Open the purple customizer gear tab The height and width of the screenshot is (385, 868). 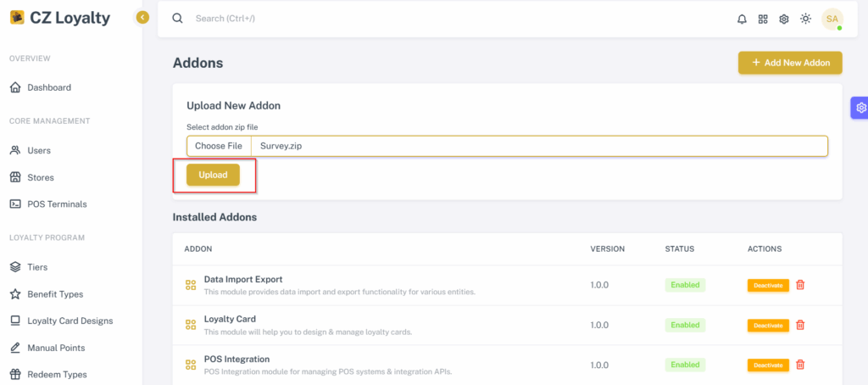pyautogui.click(x=860, y=108)
